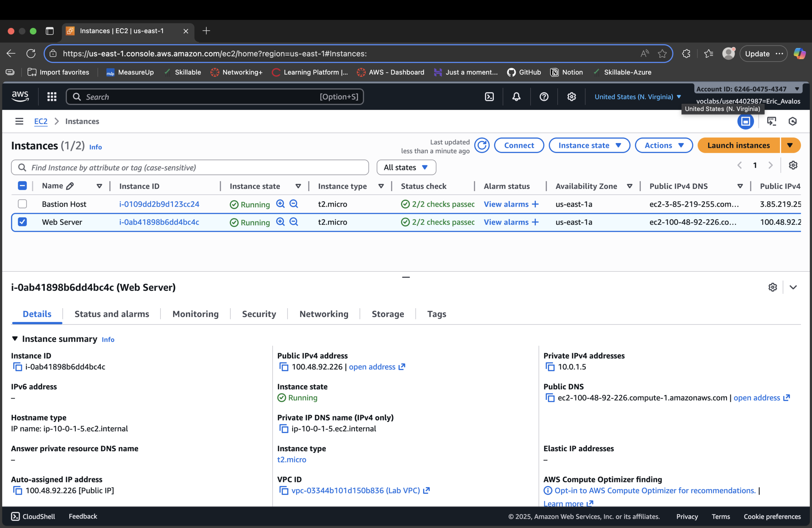Open the Networking tab
This screenshot has height=528, width=812.
(324, 314)
